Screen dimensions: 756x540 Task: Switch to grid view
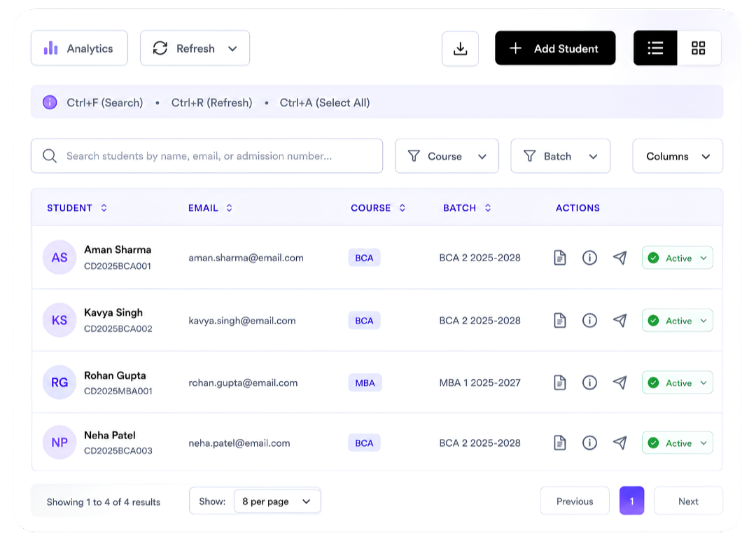[x=699, y=48]
